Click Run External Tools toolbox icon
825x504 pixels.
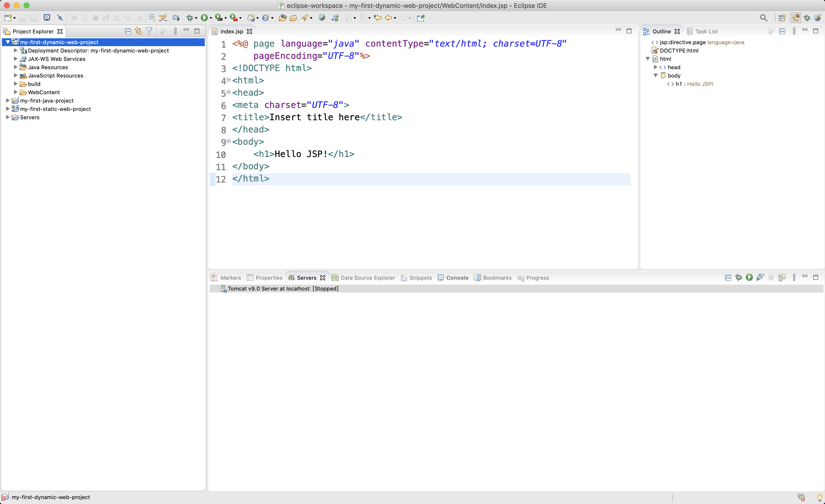(233, 18)
